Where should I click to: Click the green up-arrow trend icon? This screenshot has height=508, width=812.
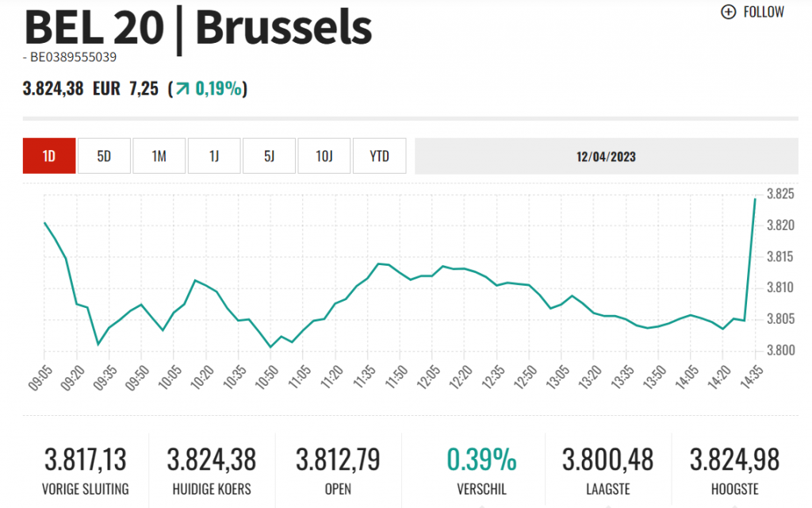(183, 89)
